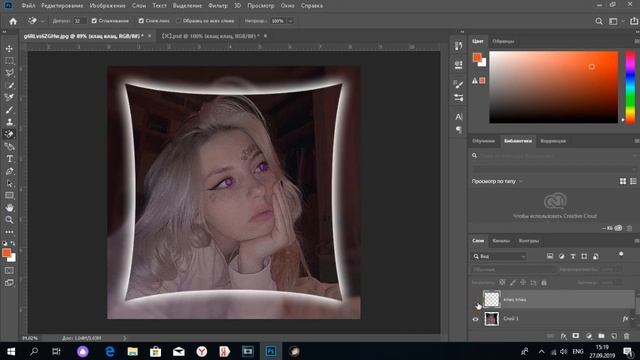
Task: Toggle lock transparent pixels
Action: [502, 282]
